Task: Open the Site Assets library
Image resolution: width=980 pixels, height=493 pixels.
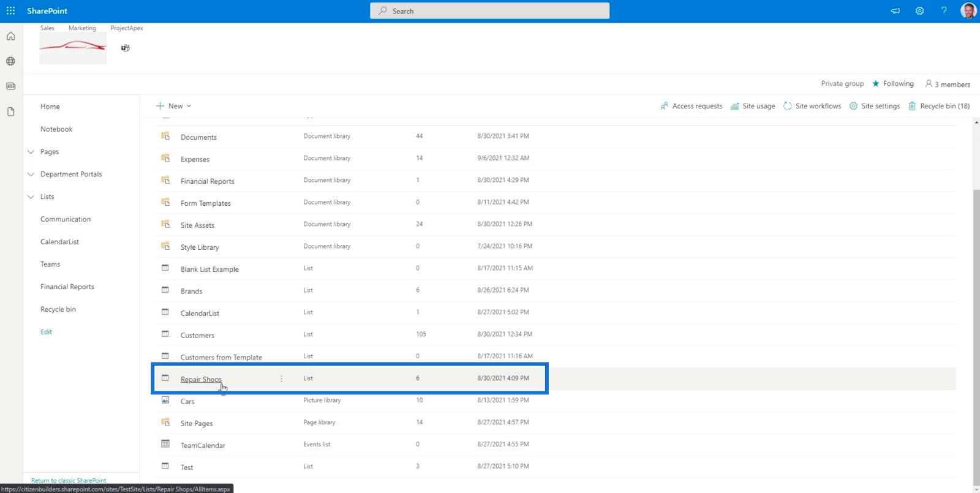Action: point(197,225)
